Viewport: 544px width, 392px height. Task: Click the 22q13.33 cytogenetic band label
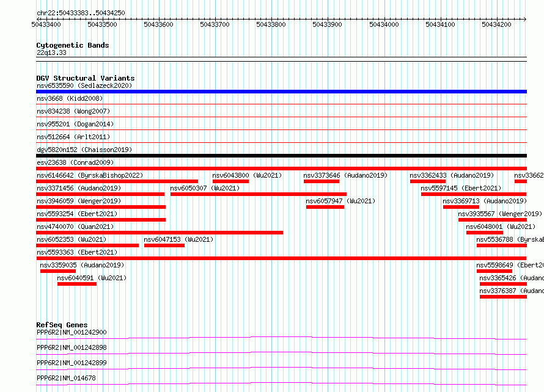click(x=51, y=53)
